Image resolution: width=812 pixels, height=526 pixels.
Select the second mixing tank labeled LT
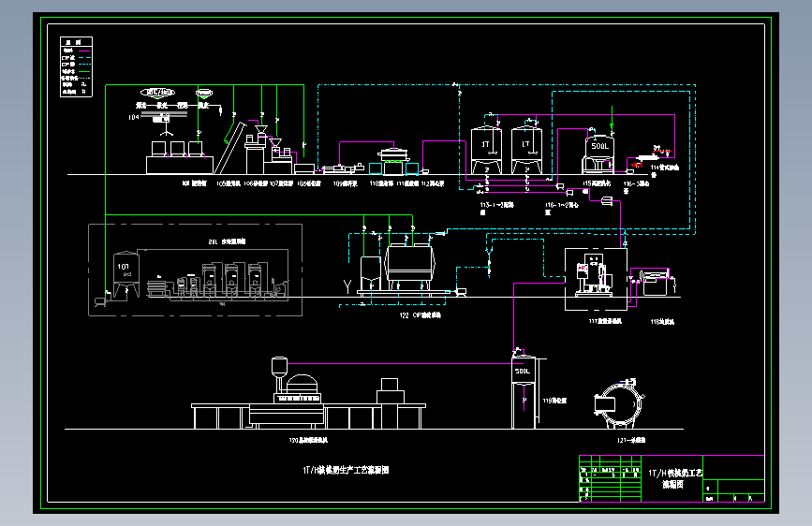526,149
